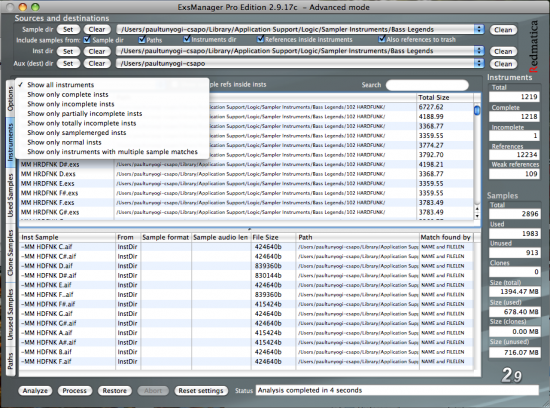Click the instruments Search field
The height and width of the screenshot is (408, 550).
(427, 85)
